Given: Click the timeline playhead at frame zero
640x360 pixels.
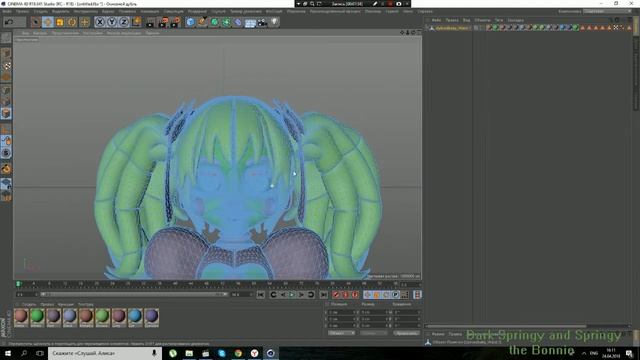Looking at the screenshot, I should (18, 284).
